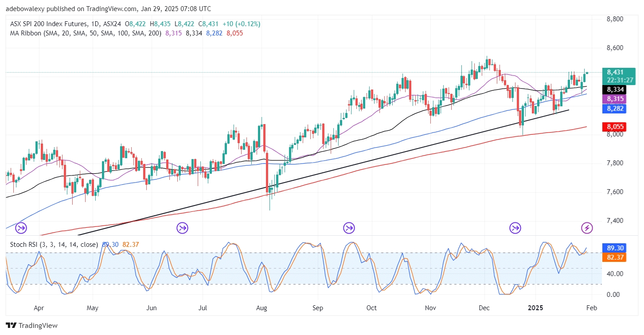This screenshot has width=644, height=335.
Task: Click the blue 89.30 Stoch RSI label
Action: point(613,249)
